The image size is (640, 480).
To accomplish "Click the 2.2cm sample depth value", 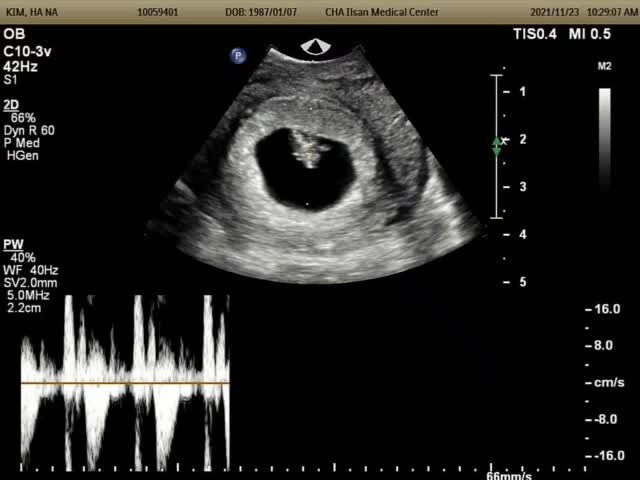I will [24, 308].
